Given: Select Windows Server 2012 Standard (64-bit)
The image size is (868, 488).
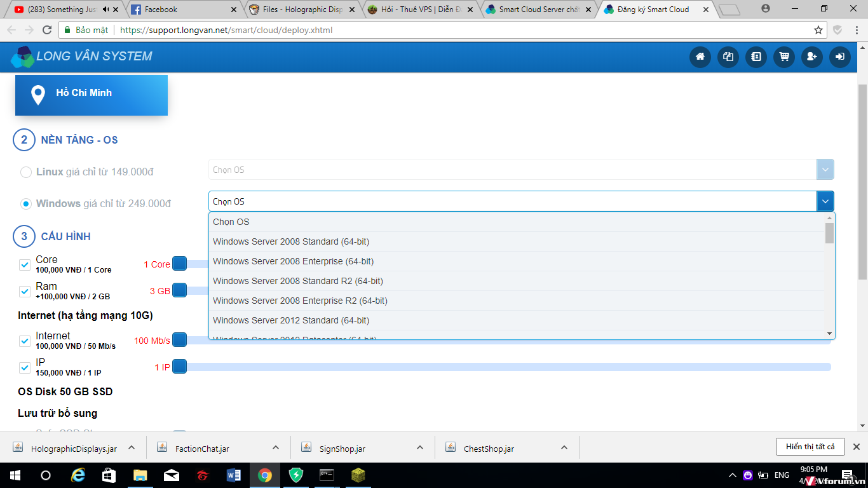Looking at the screenshot, I should 517,320.
